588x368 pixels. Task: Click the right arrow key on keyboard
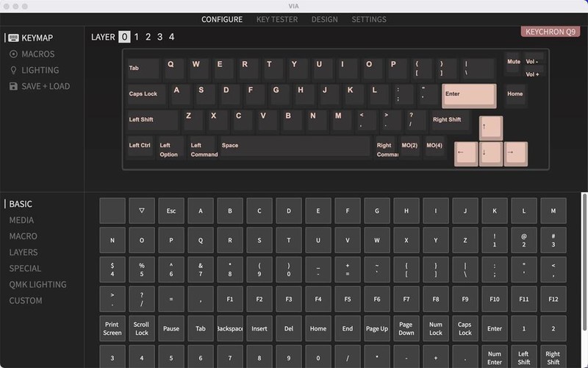pos(515,154)
